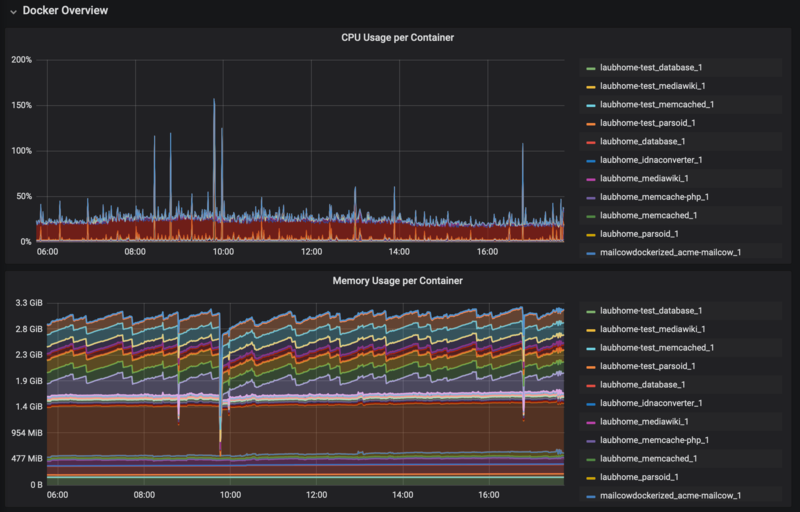The image size is (800, 512).
Task: Click color marker for laubhome_mediawiki_1 in Memory legend
Action: [590, 422]
